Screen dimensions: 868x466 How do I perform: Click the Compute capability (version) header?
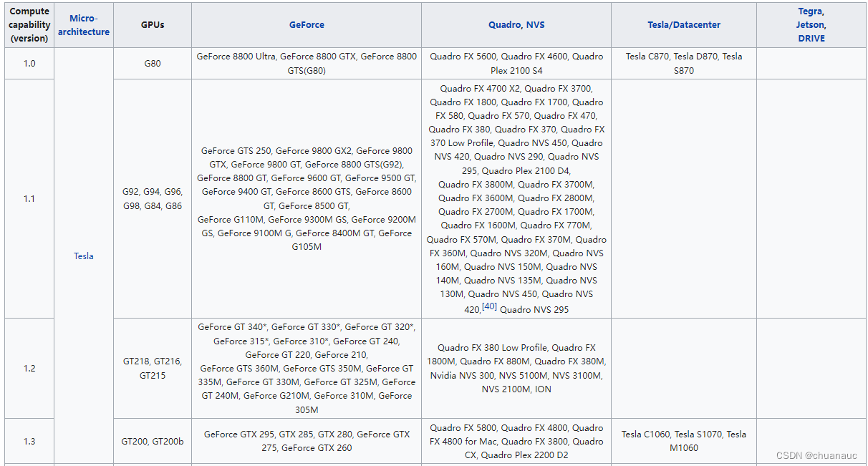(29, 25)
